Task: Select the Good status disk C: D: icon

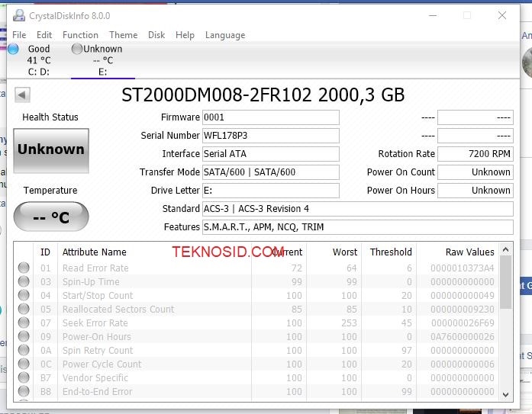Action: [13, 49]
